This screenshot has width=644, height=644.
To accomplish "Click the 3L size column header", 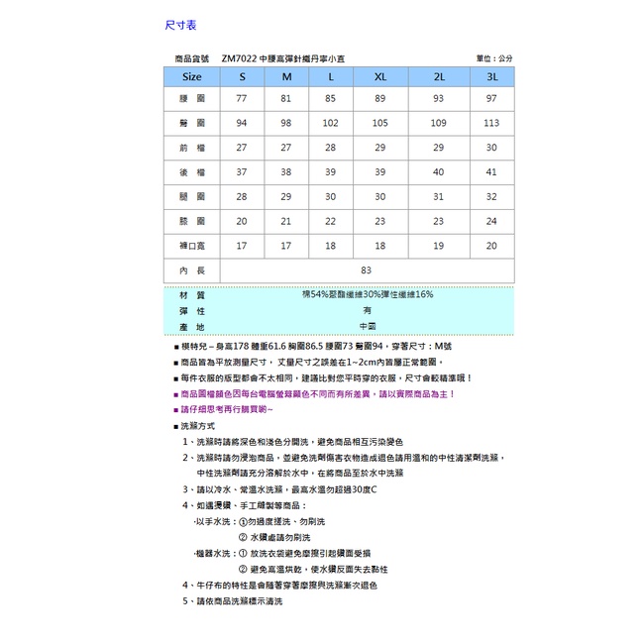I will pos(491,76).
